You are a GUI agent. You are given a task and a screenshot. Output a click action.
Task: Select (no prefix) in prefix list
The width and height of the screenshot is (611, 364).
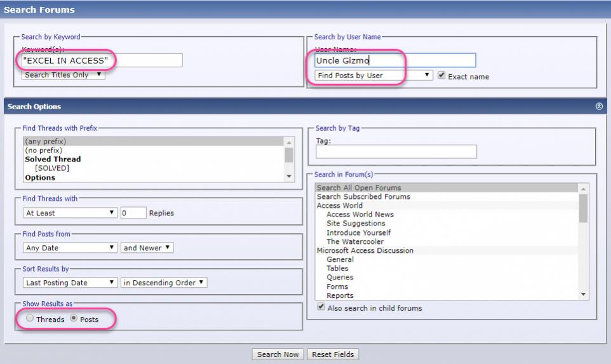click(154, 150)
